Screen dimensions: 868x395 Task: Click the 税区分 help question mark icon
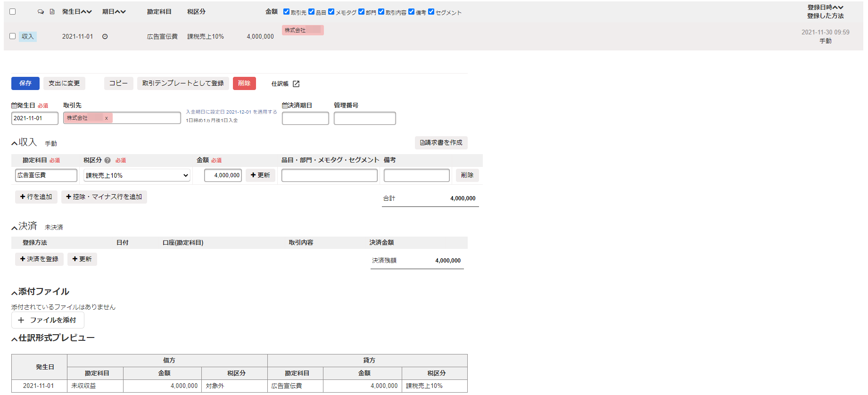point(107,160)
